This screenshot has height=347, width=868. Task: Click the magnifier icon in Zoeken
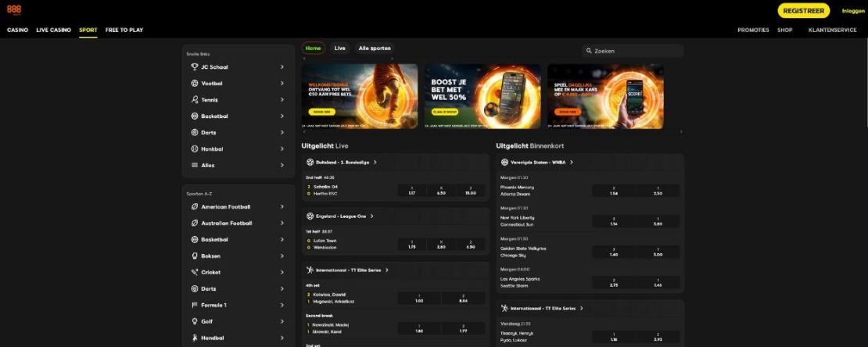[x=589, y=51]
